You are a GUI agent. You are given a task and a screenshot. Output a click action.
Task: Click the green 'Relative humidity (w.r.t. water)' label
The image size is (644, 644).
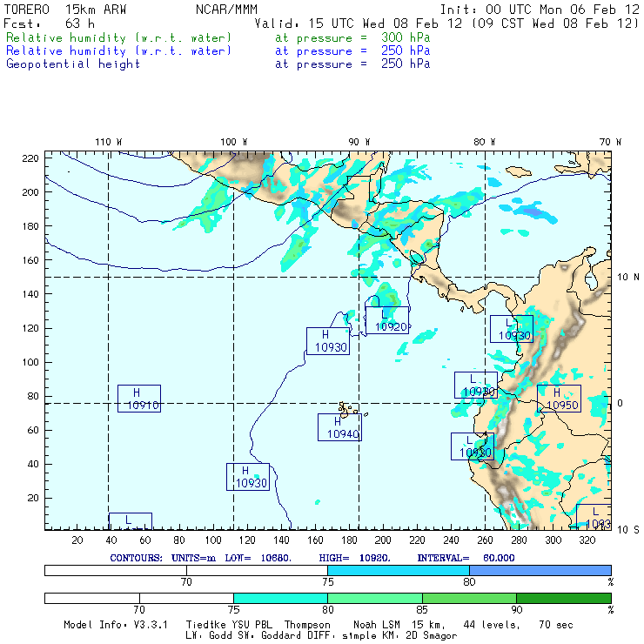coord(118,37)
